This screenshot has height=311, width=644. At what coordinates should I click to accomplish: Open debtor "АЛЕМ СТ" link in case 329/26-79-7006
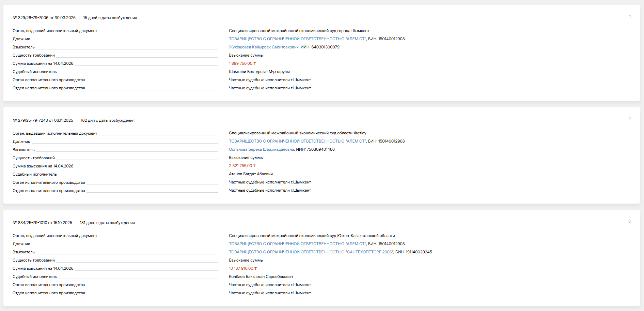pos(297,39)
